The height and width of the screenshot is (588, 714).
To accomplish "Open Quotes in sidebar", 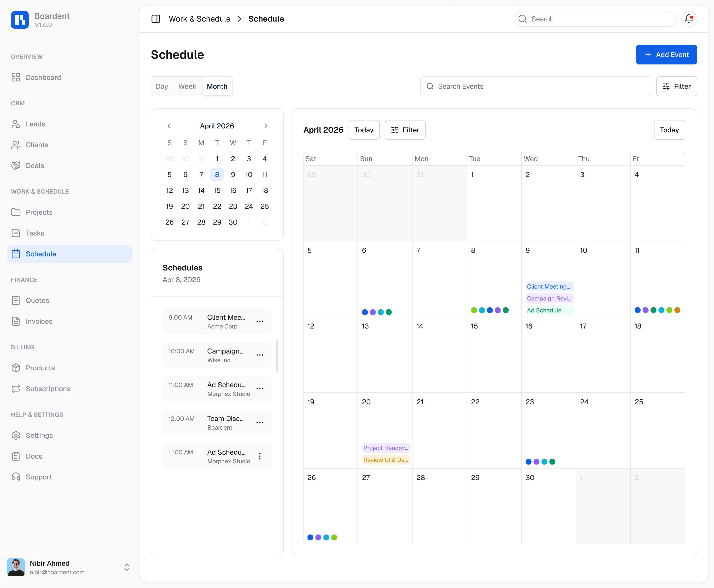I will pyautogui.click(x=69, y=300).
